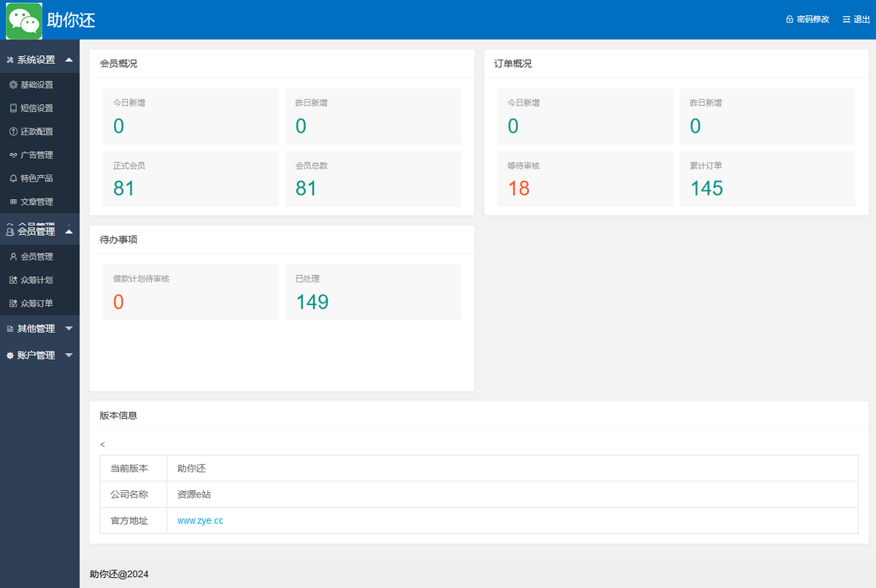Open the 密码修改 password change link
This screenshot has height=588, width=876.
pyautogui.click(x=812, y=20)
